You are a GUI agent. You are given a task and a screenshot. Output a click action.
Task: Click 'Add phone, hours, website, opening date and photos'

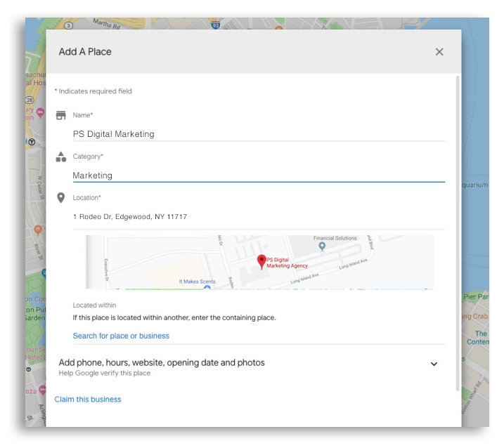[x=162, y=362]
